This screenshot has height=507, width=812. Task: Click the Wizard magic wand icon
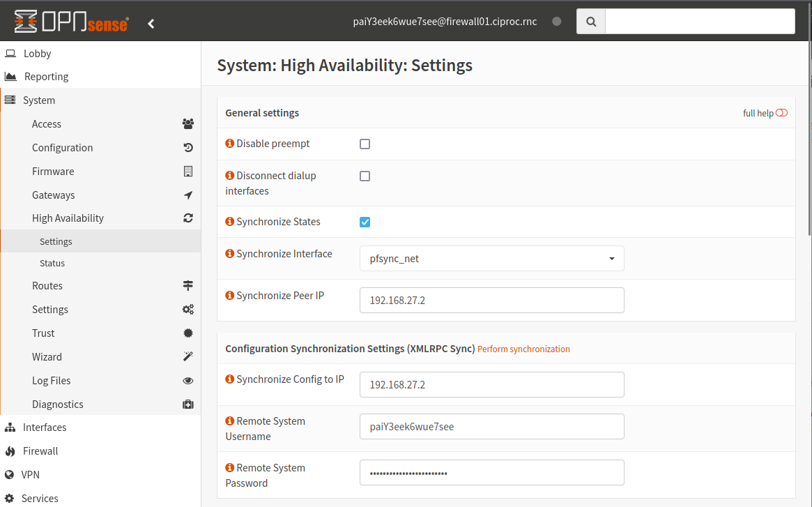pos(187,356)
